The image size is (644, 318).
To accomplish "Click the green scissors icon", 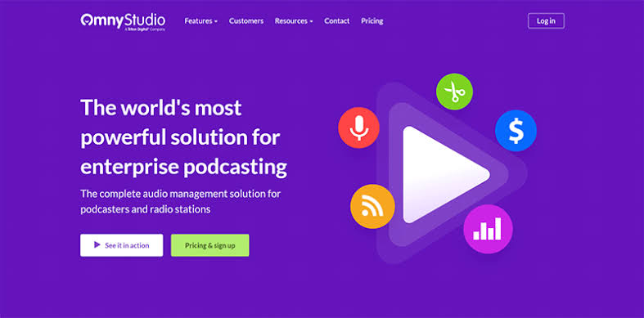I will (454, 92).
